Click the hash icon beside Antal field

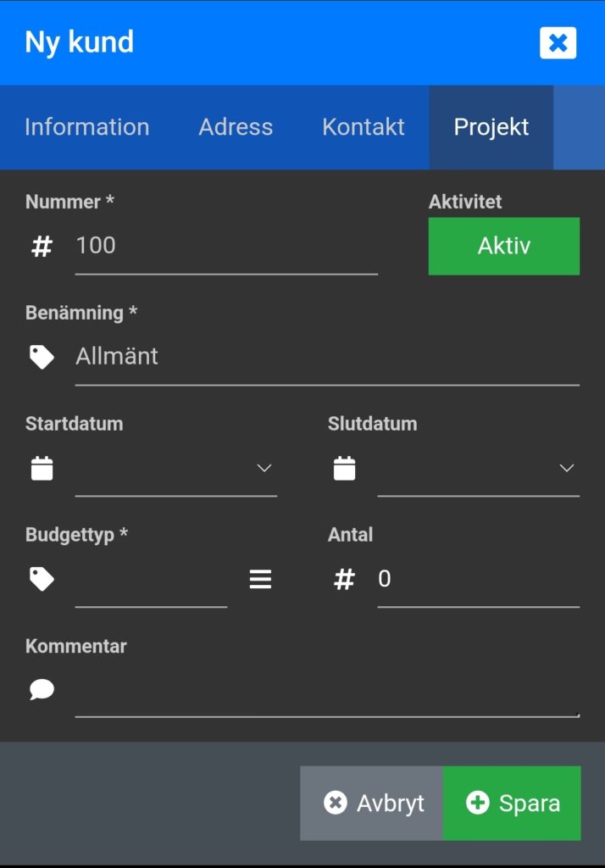tap(344, 580)
